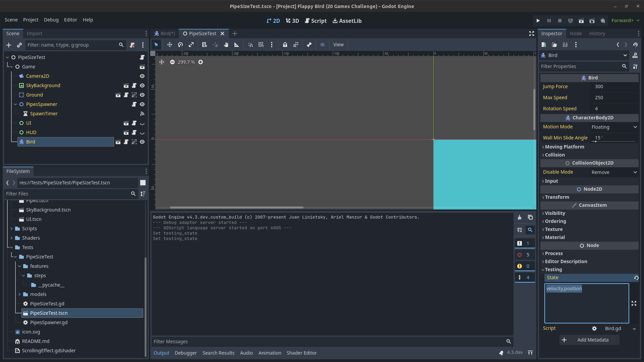
Task: Open Disable Mode dropdown
Action: click(x=614, y=172)
